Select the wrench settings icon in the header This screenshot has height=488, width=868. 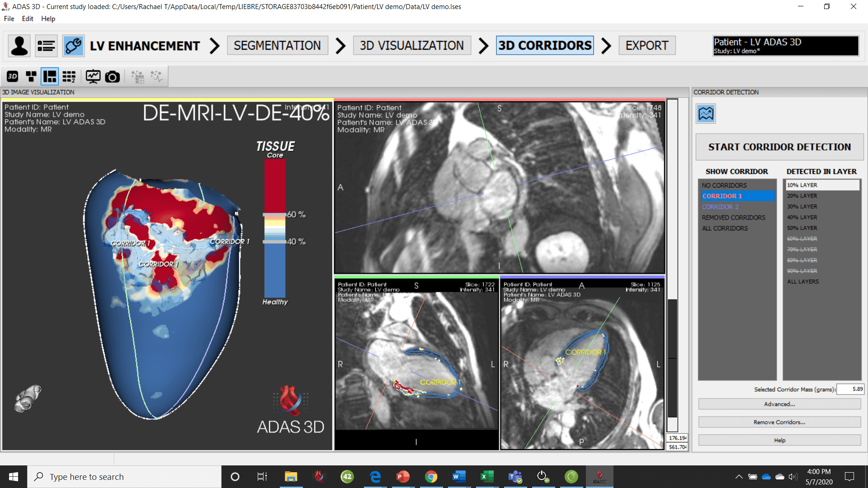(x=73, y=46)
